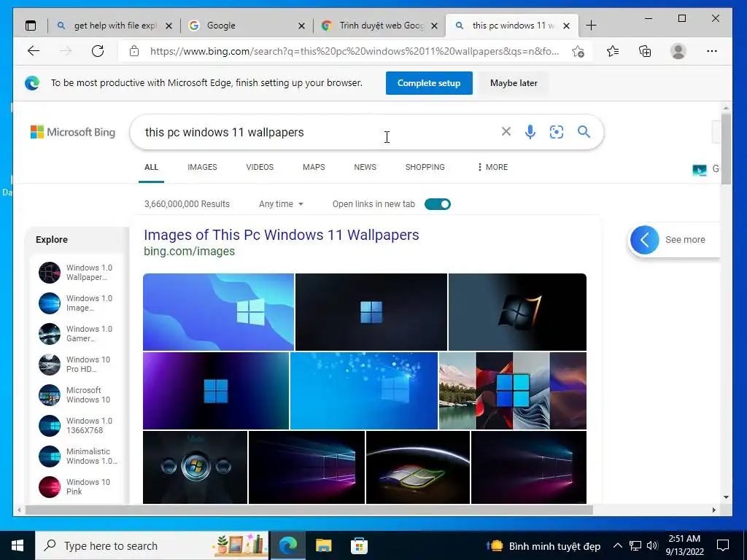This screenshot has width=747, height=560.
Task: Click Edge icon in taskbar
Action: point(287,545)
